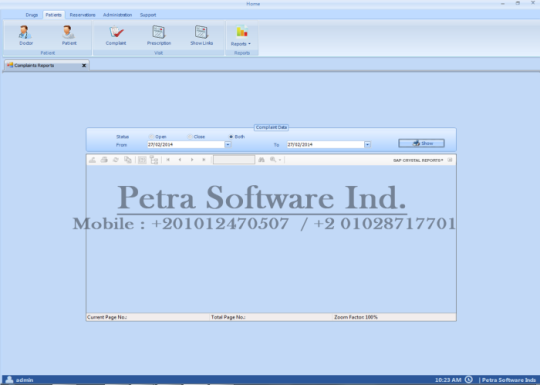
Task: Open the viewer zoom magnifier dropdown
Action: [276, 160]
